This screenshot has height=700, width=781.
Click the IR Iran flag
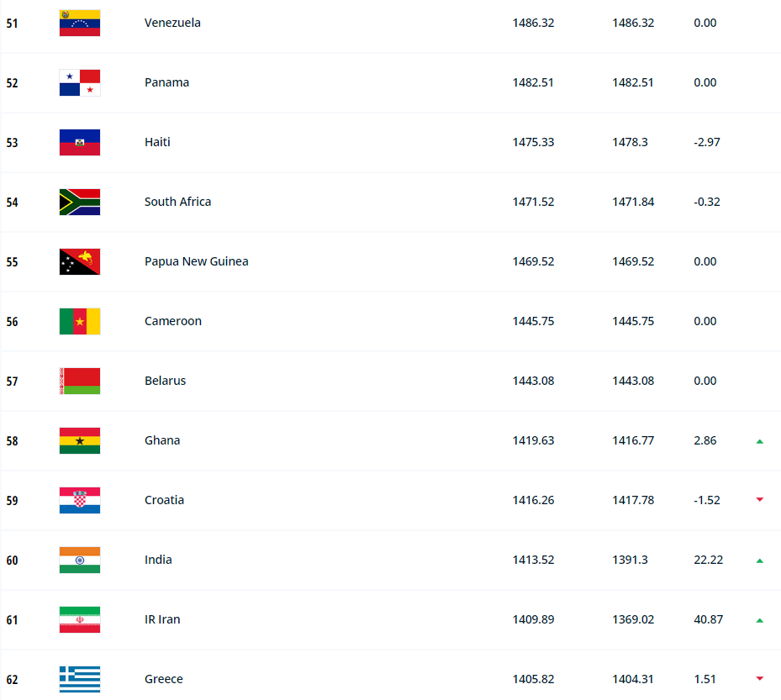pos(80,619)
